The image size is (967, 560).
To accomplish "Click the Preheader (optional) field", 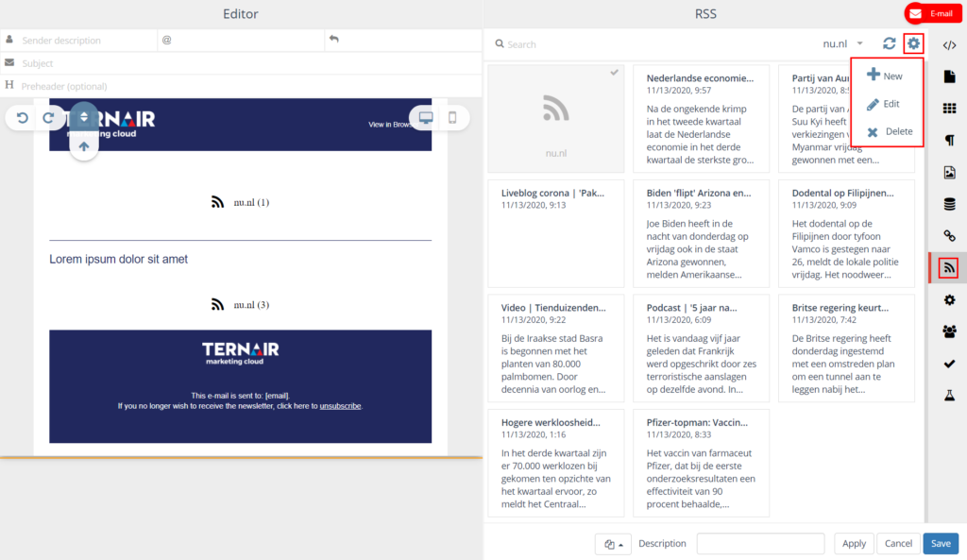I will 241,86.
